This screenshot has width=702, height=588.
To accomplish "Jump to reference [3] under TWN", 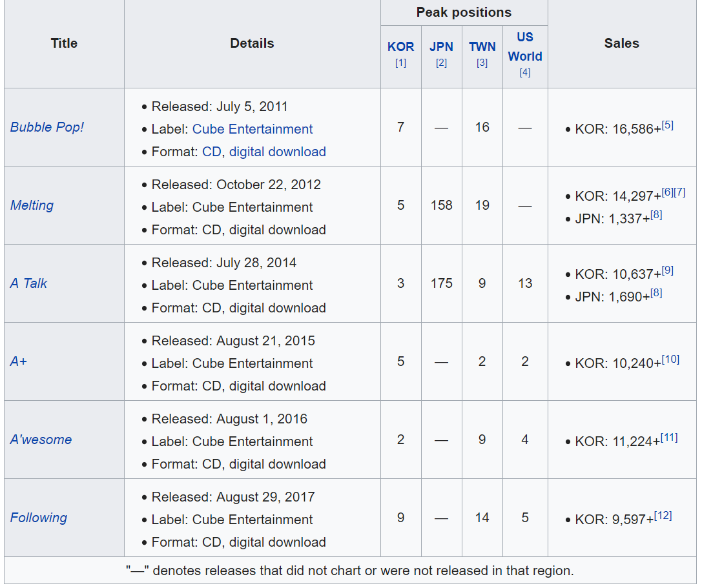I will [x=482, y=63].
